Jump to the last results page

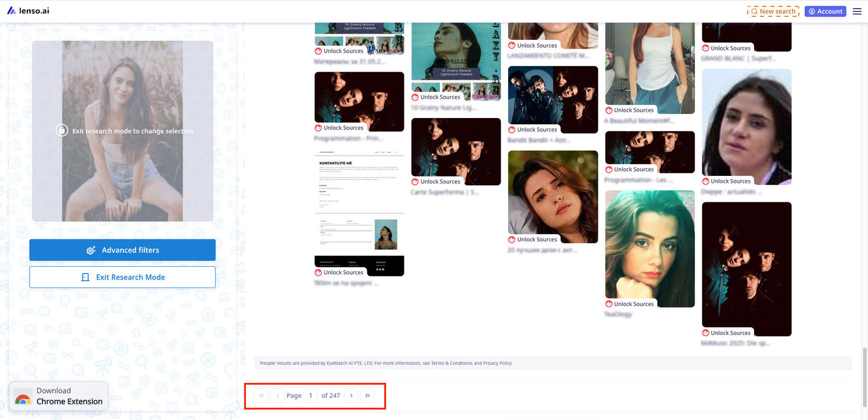click(367, 396)
